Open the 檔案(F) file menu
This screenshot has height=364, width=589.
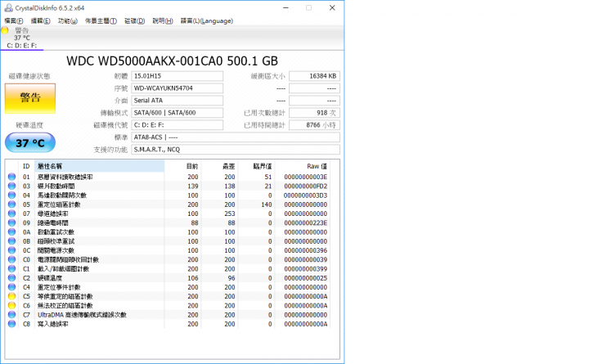(x=14, y=21)
